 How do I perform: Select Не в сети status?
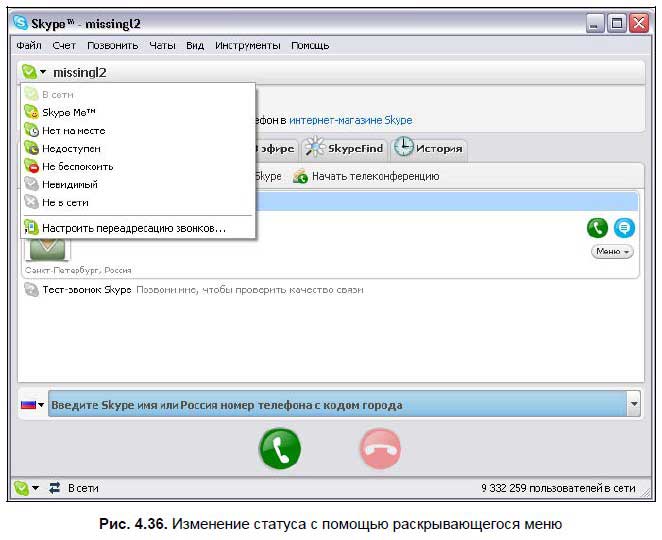[64, 202]
